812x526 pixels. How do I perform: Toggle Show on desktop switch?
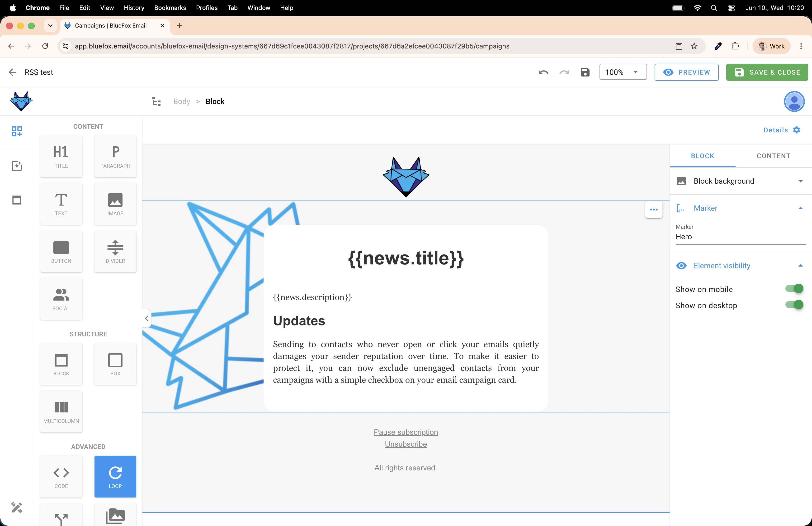pyautogui.click(x=794, y=305)
